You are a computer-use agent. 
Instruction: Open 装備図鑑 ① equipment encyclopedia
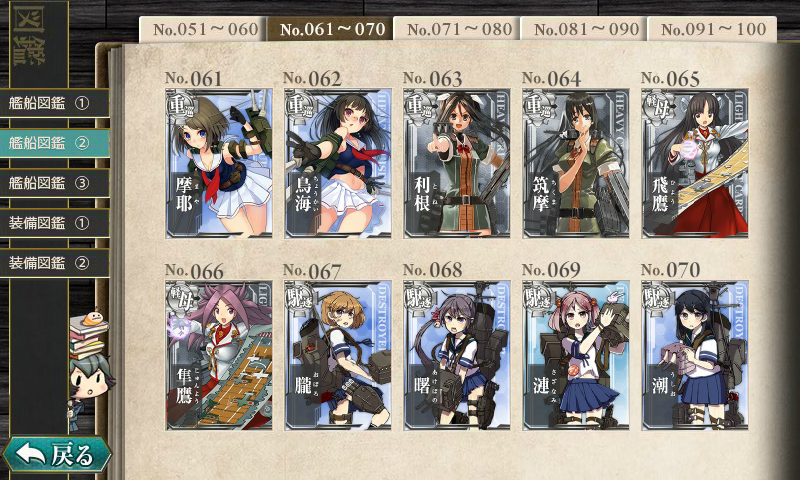point(54,223)
